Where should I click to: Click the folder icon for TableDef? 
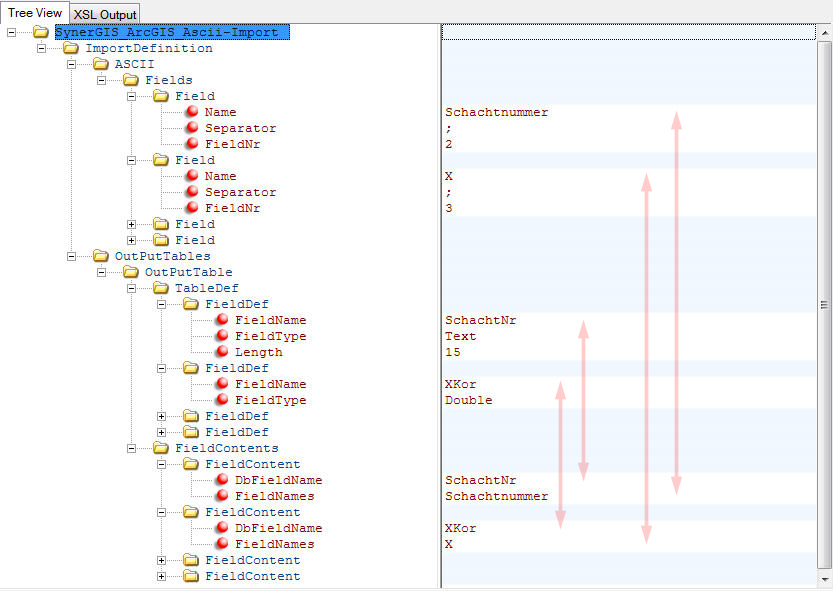click(161, 288)
